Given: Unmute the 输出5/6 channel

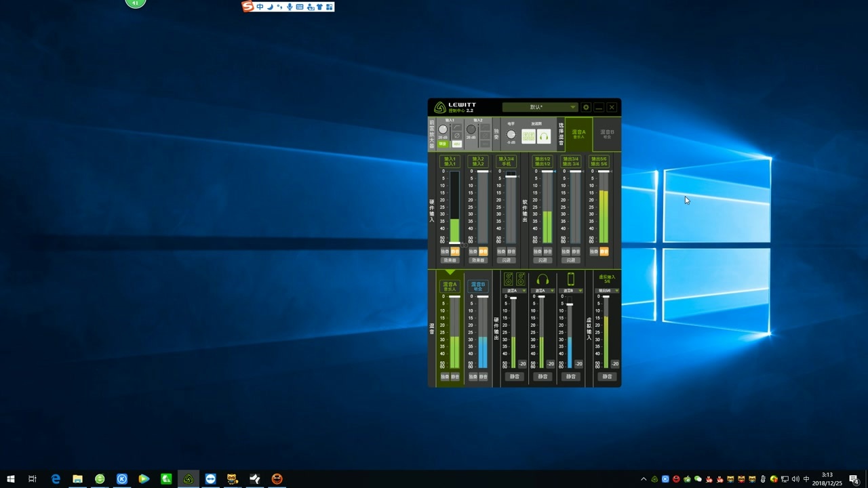Looking at the screenshot, I should 604,251.
